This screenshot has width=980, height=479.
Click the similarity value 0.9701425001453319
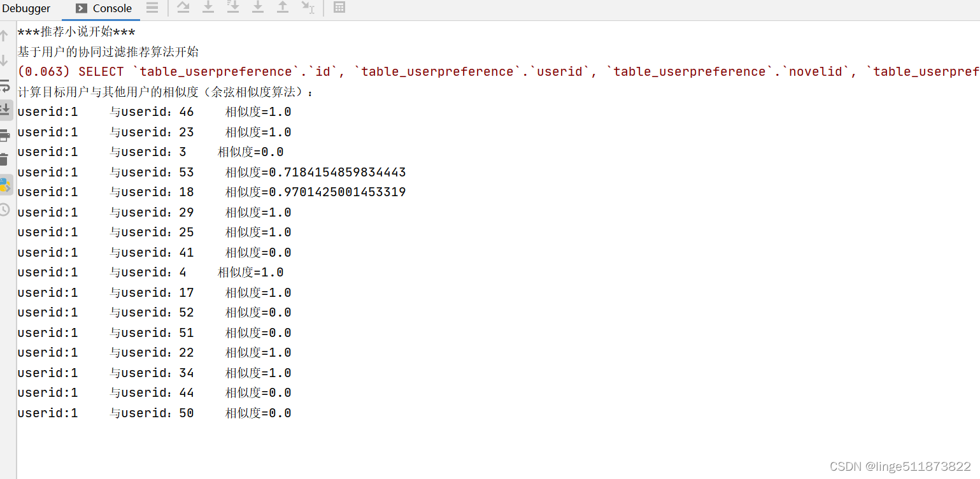337,192
